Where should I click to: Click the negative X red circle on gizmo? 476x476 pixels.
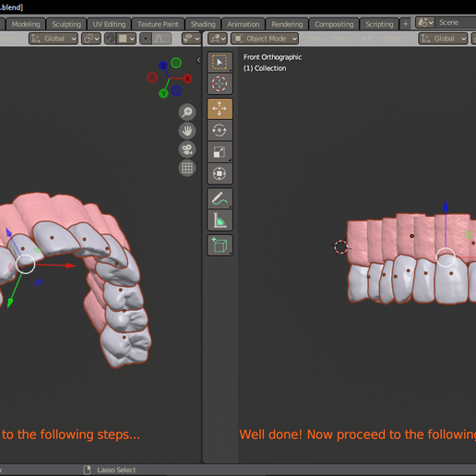152,77
